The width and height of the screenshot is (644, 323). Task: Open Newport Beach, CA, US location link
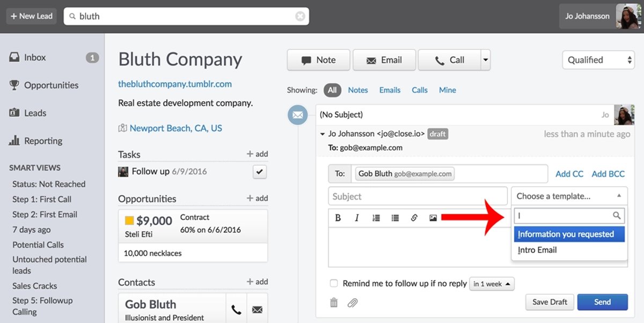click(176, 128)
